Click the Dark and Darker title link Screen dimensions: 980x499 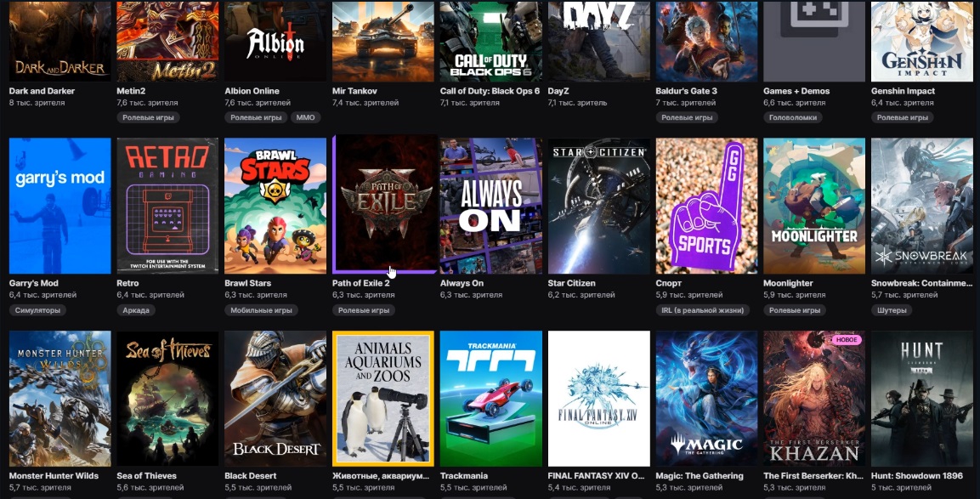(x=42, y=91)
